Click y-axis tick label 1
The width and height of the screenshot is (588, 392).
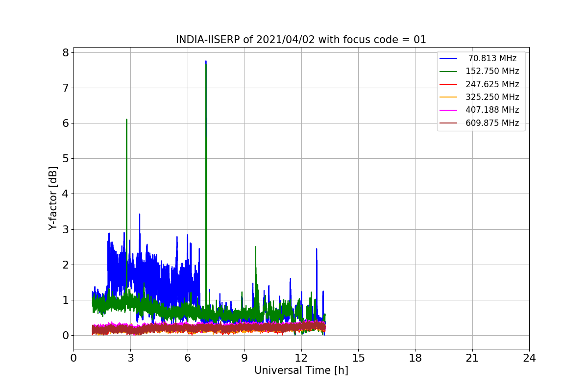coord(66,300)
